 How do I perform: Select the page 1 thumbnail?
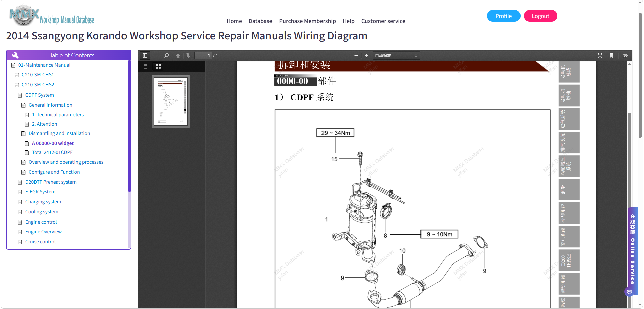171,102
